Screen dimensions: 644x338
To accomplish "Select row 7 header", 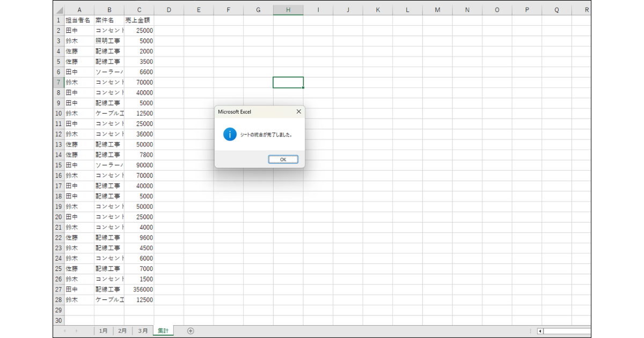I will [x=58, y=83].
